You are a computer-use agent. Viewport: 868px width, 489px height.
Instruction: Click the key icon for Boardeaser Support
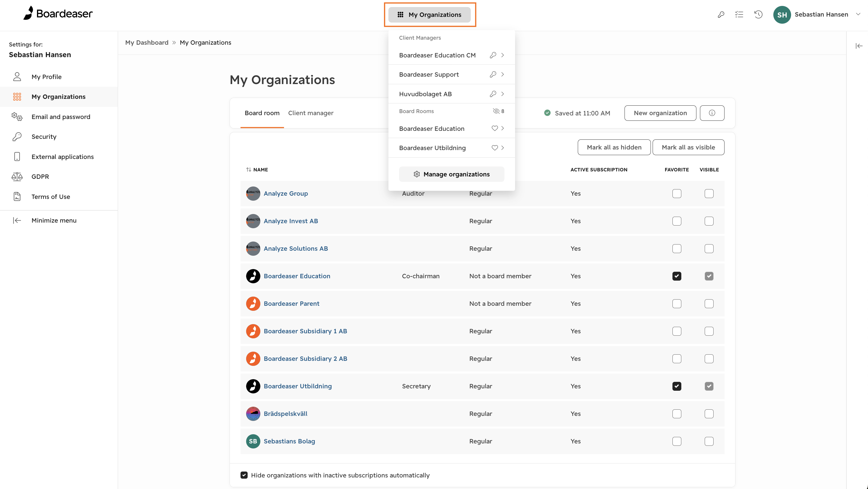(x=493, y=74)
